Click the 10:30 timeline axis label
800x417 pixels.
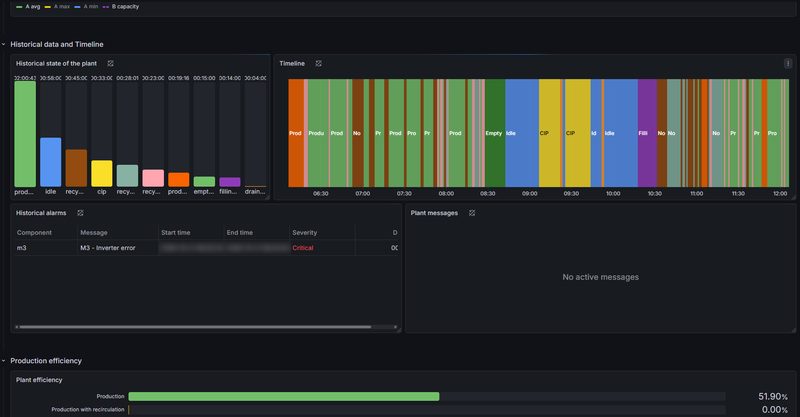655,193
